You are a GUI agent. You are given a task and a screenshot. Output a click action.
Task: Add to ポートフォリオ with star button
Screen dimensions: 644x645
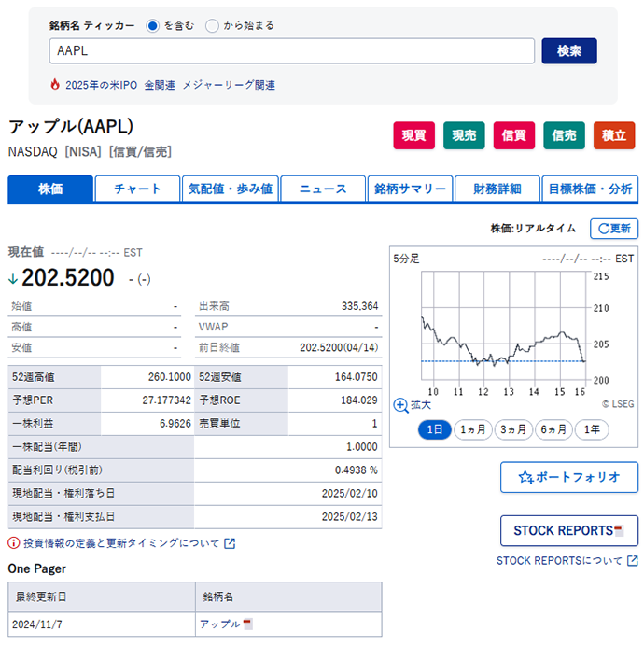coord(569,477)
